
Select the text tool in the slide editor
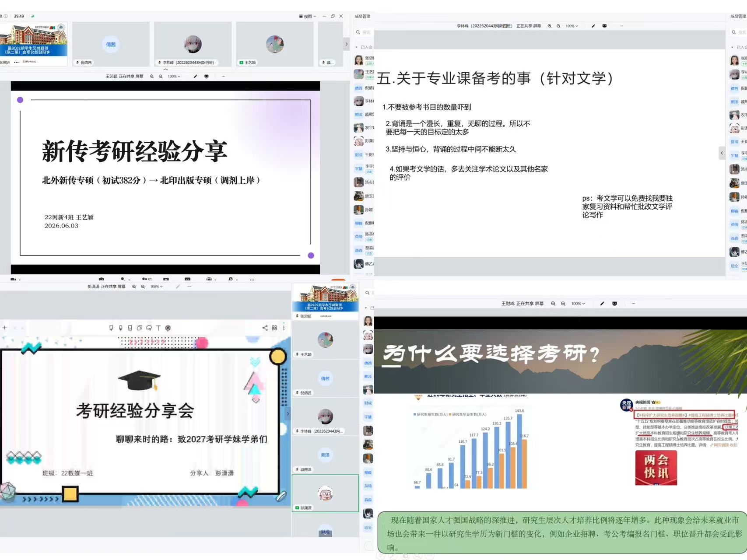pyautogui.click(x=158, y=328)
